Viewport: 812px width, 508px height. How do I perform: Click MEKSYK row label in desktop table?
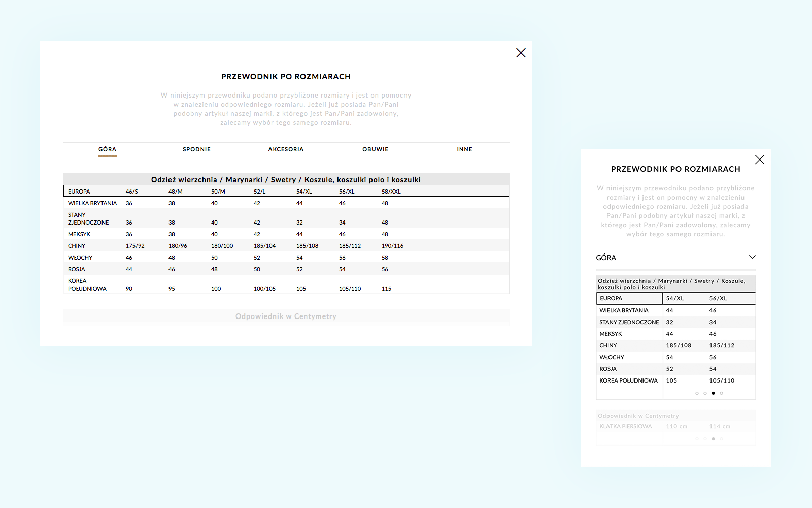79,234
